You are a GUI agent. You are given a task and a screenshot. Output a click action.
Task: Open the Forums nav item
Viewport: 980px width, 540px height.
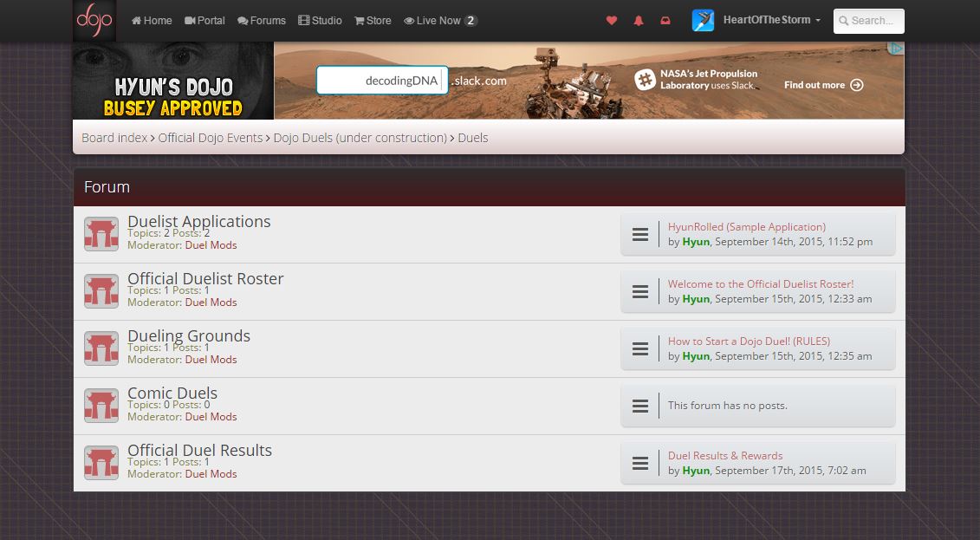click(x=262, y=21)
